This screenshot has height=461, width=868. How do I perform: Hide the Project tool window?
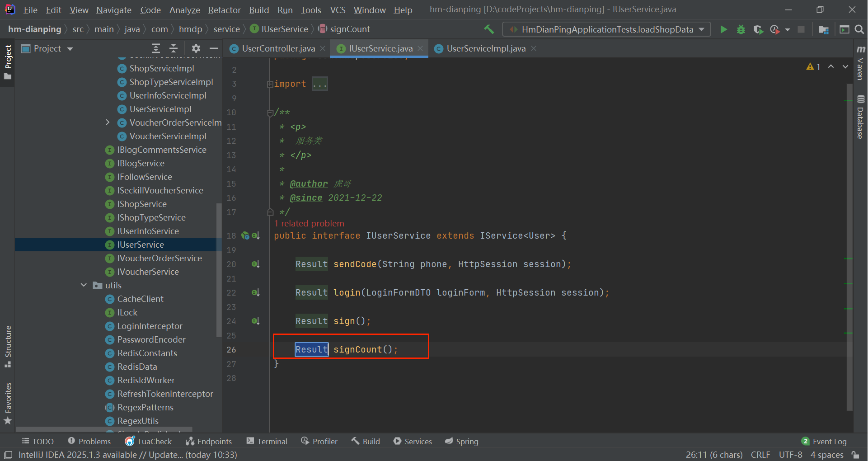tap(214, 48)
